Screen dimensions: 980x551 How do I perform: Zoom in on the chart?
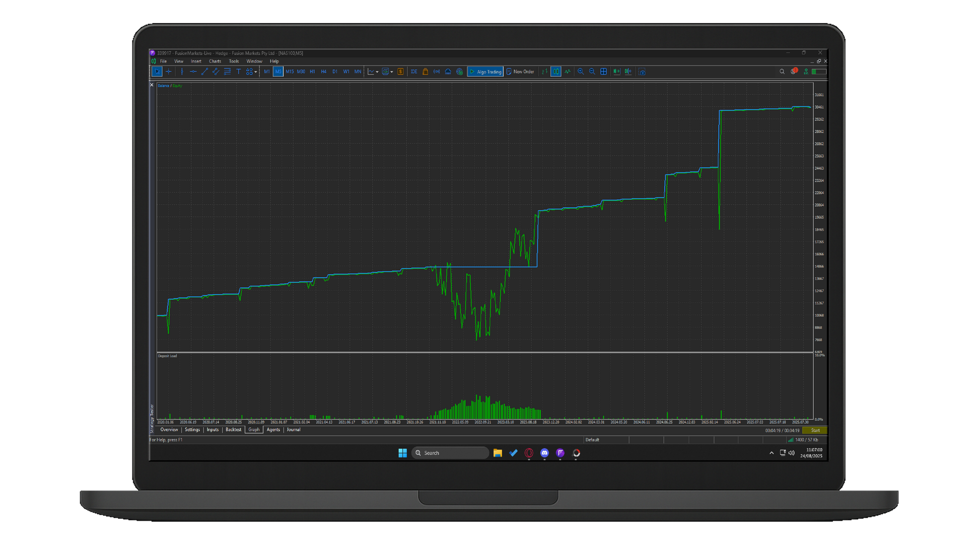click(581, 71)
